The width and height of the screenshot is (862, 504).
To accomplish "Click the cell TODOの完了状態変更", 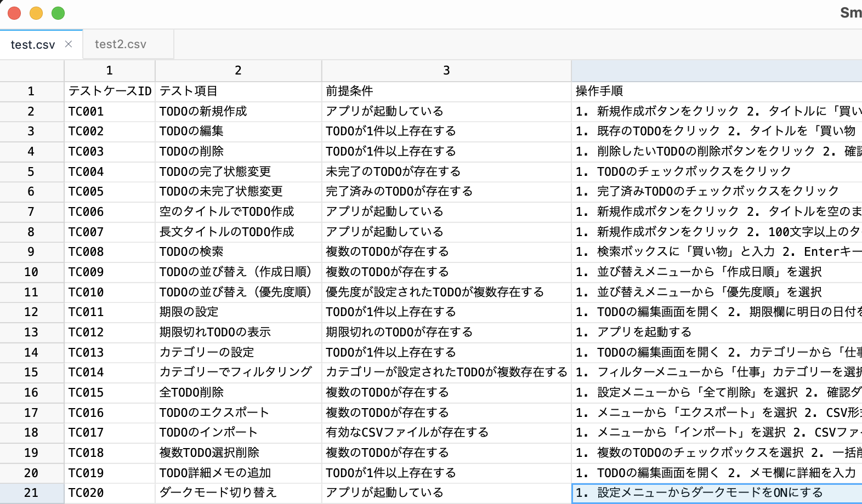I will (239, 172).
